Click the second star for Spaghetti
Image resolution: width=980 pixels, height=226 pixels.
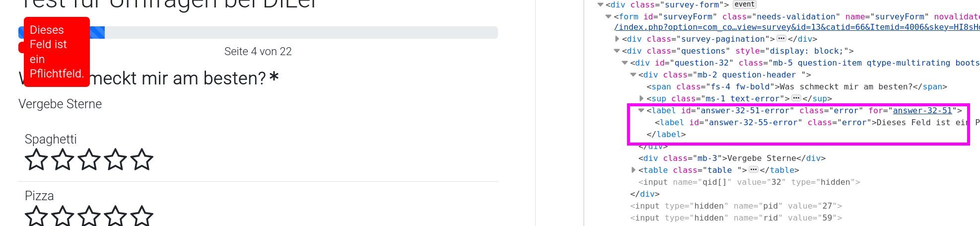click(63, 160)
